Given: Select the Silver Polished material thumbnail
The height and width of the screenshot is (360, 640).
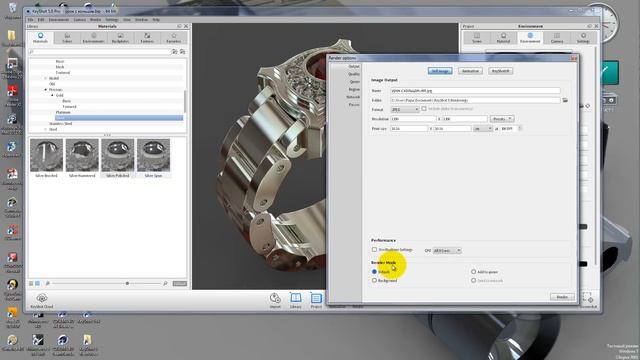Looking at the screenshot, I should pyautogui.click(x=118, y=158).
